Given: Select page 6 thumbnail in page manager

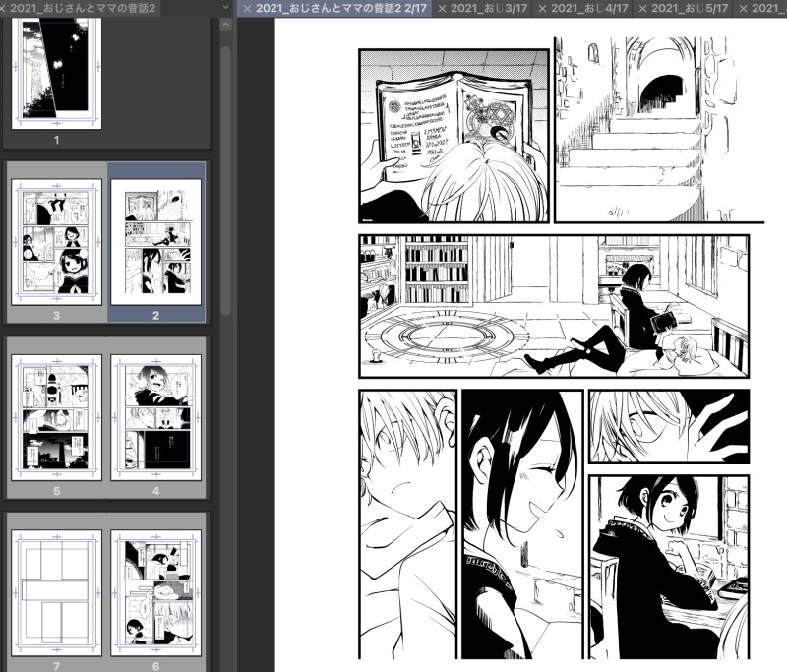Looking at the screenshot, I should 155,593.
